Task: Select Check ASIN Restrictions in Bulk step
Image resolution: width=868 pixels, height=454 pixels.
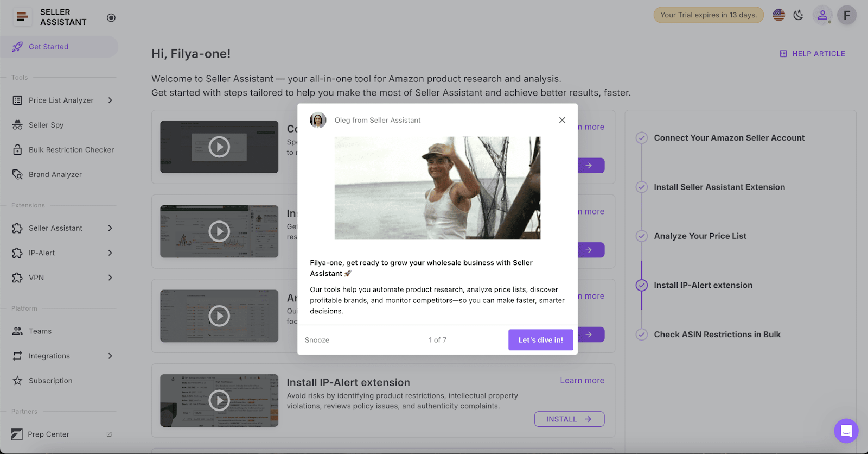Action: tap(717, 335)
